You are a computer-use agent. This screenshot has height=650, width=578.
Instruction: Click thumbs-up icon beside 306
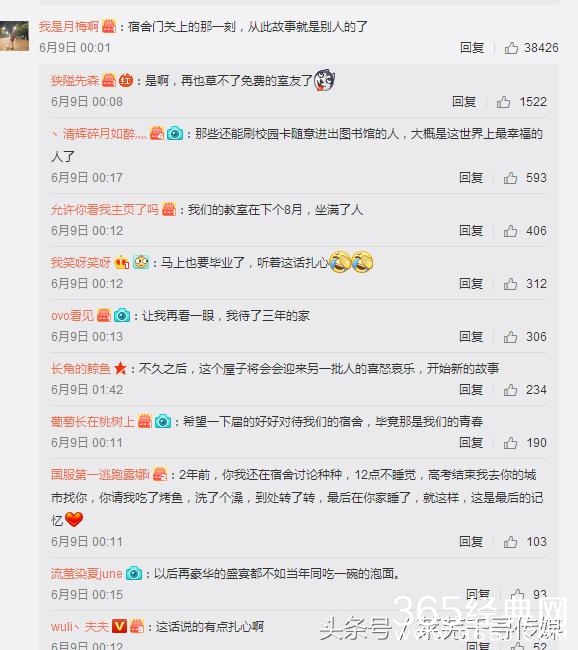coord(510,337)
